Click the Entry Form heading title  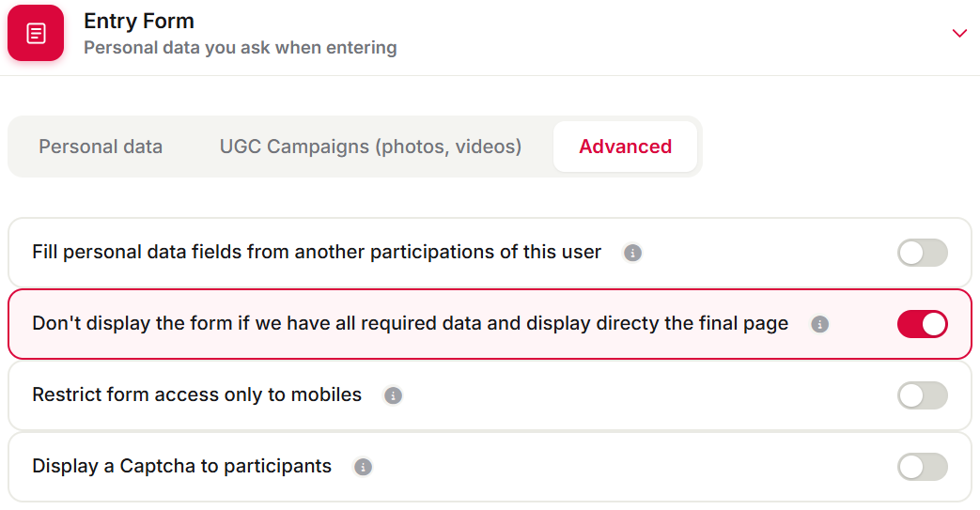pyautogui.click(x=139, y=21)
